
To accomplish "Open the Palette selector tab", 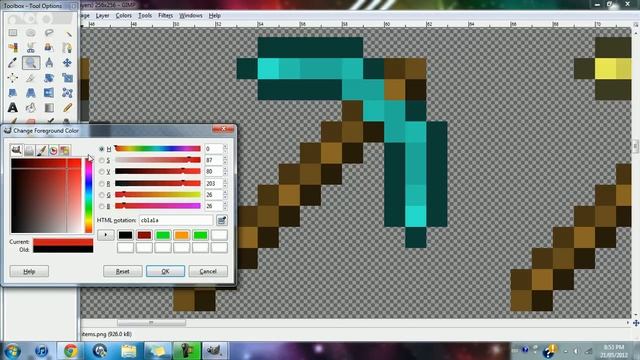I will pos(64,150).
